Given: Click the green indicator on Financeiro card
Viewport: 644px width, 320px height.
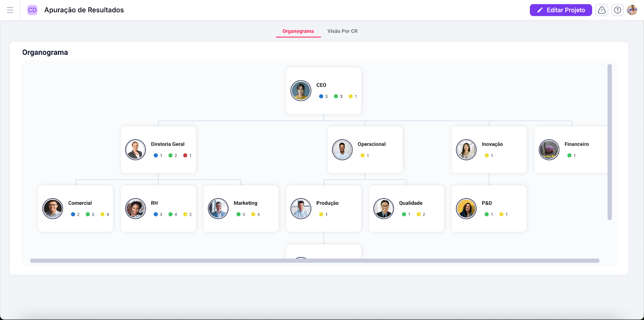Looking at the screenshot, I should point(569,156).
